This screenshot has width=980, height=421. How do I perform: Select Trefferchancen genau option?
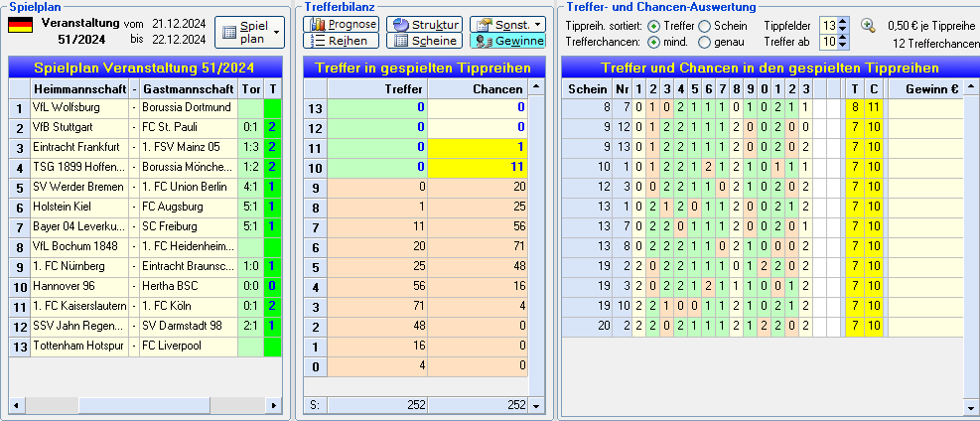(704, 43)
